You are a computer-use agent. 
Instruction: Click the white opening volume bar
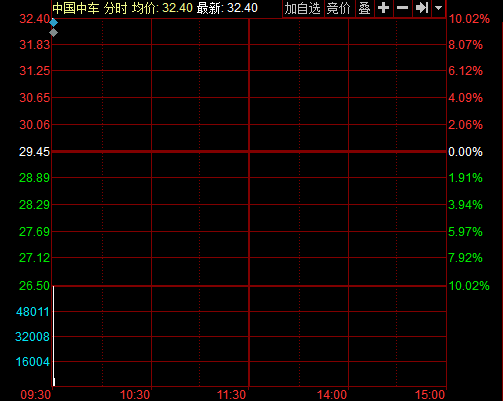click(x=54, y=336)
